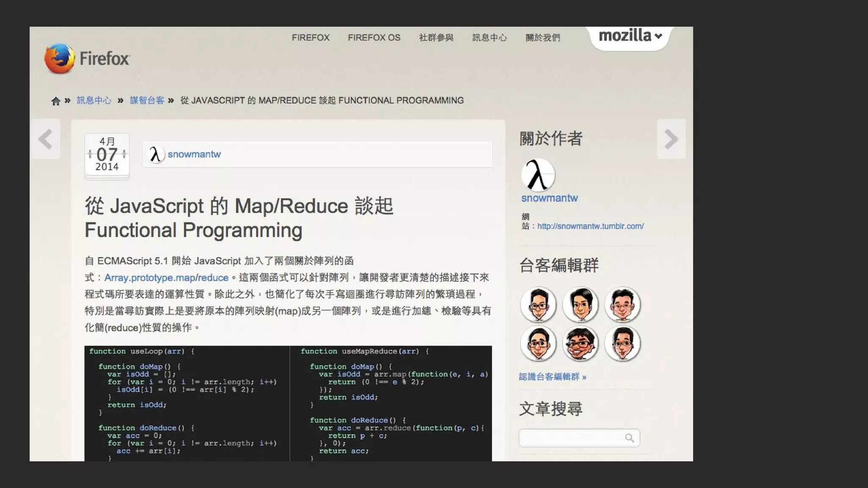Open the 關於我們 menu item
This screenshot has height=488, width=868.
542,38
